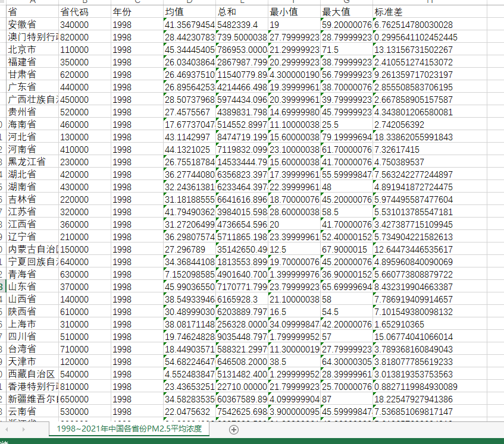Viewport: 504px width, 444px height.
Task: Select minimum value cell 19
Action: point(295,24)
